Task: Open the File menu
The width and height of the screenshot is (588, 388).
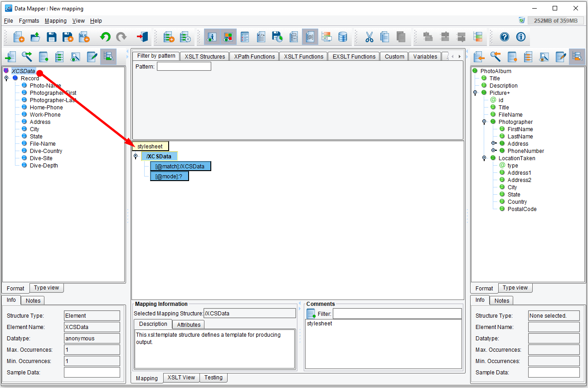Action: [x=9, y=21]
